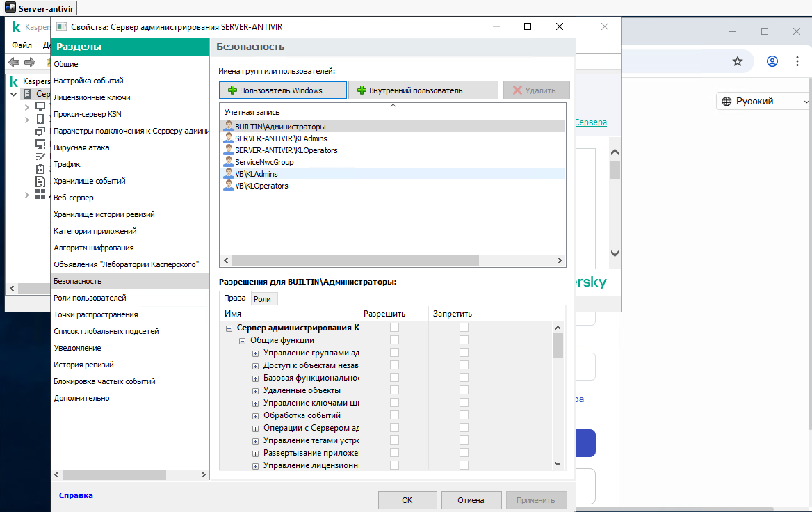Open the Лицензионные ключи section
The width and height of the screenshot is (812, 512).
click(x=92, y=97)
